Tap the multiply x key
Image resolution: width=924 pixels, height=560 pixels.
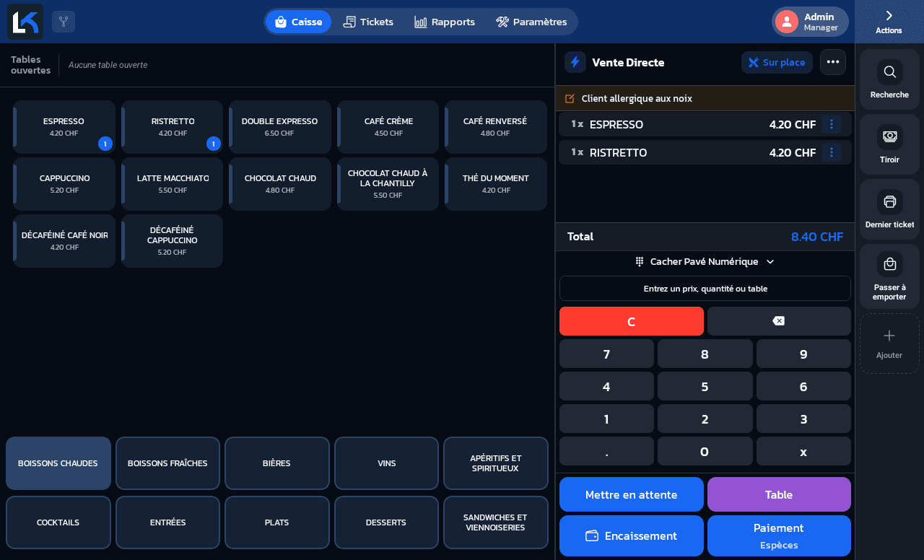pyautogui.click(x=803, y=451)
